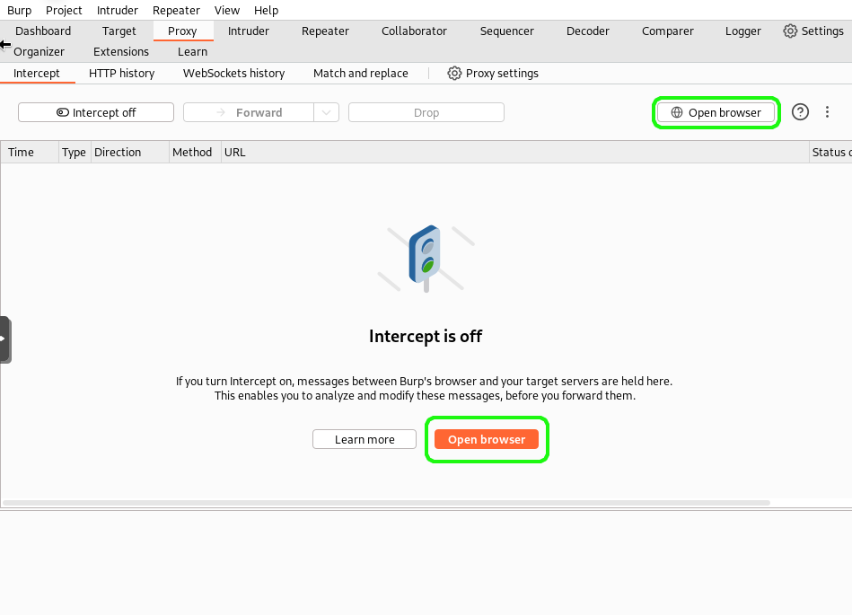Open the Organizer tab
852x616 pixels.
click(39, 52)
